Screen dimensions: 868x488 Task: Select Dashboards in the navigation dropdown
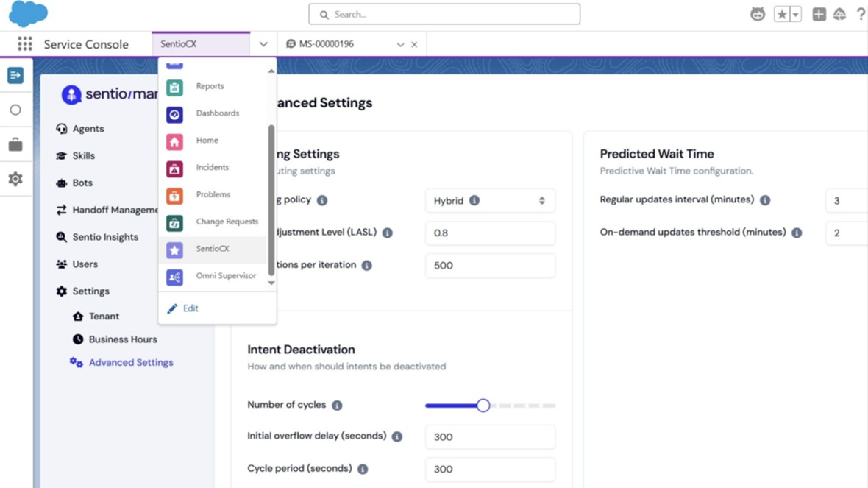[x=213, y=113]
